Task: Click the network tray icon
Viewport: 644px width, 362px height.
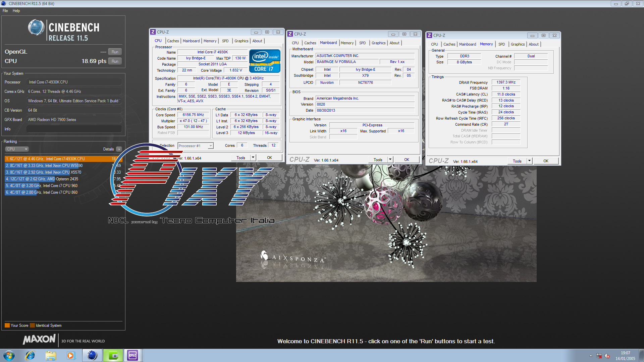Action: pyautogui.click(x=599, y=356)
